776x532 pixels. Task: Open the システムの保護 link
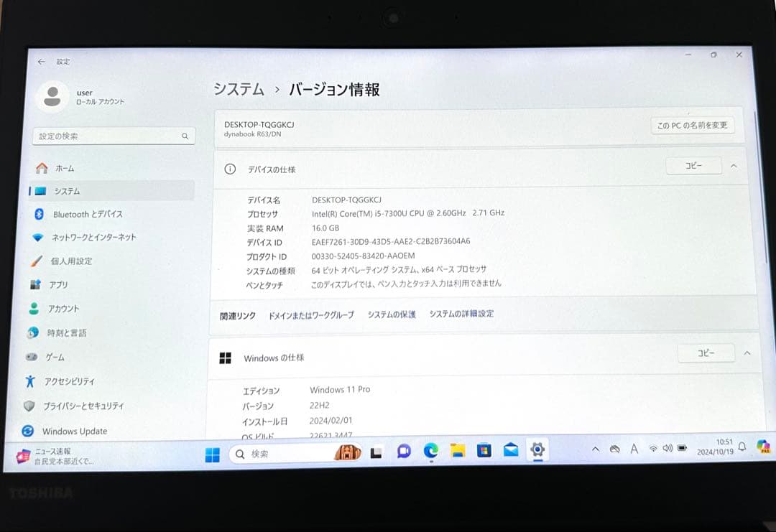[391, 314]
